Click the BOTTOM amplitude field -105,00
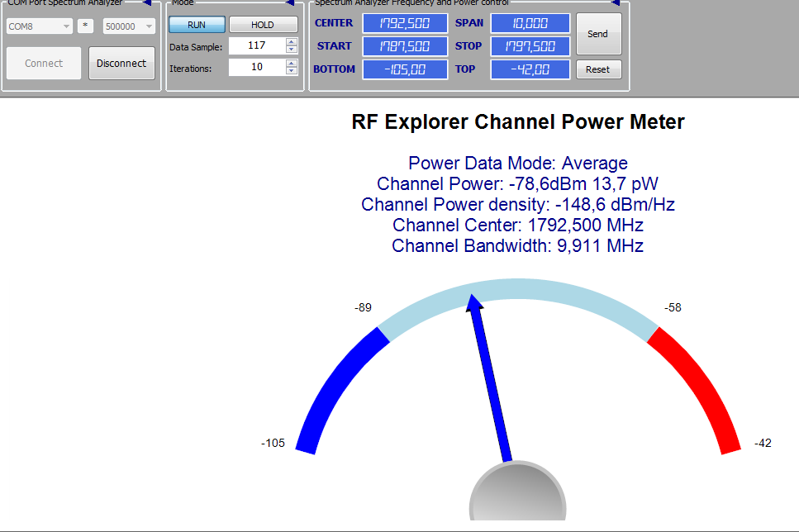 [x=405, y=69]
